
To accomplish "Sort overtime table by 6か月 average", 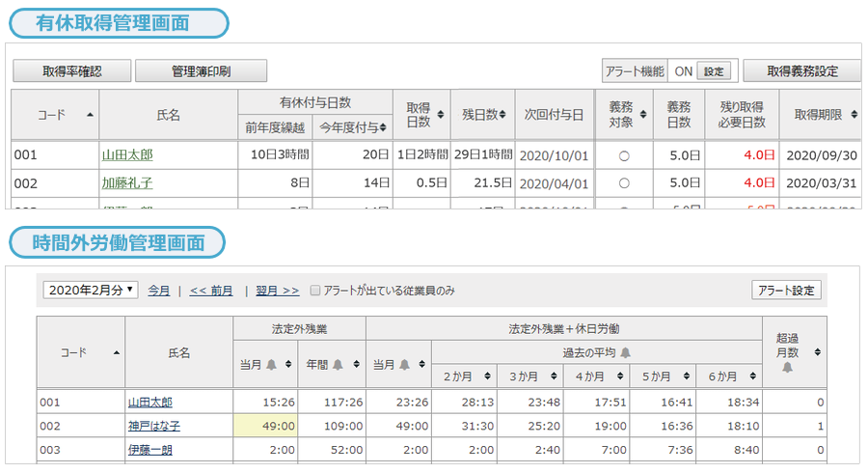I will pos(750,376).
